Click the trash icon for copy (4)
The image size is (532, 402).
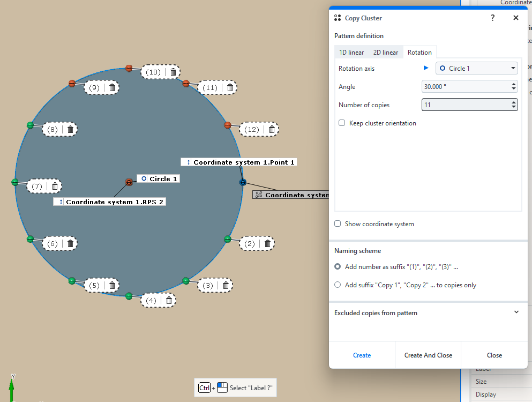click(x=169, y=301)
